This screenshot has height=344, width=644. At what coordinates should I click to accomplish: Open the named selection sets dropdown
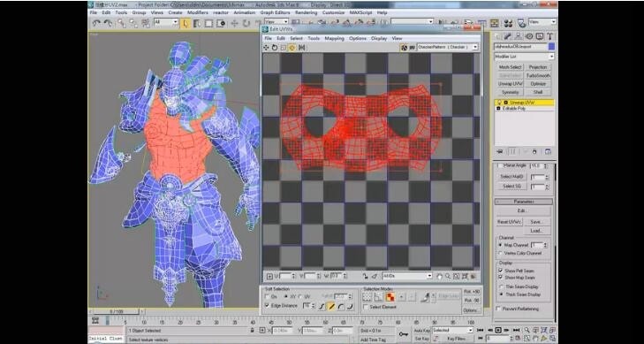click(x=412, y=22)
